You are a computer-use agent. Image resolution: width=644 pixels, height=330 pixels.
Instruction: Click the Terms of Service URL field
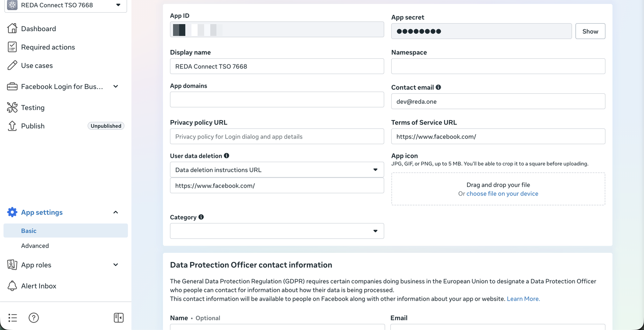pos(498,136)
